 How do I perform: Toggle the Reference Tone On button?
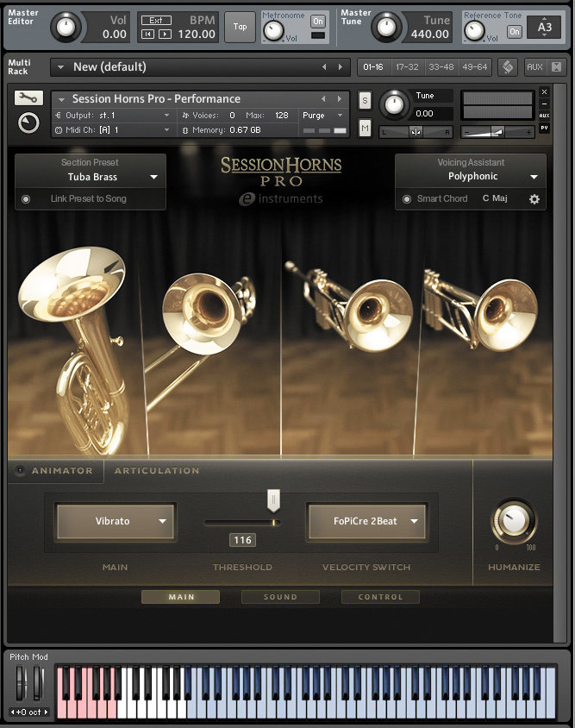click(x=514, y=32)
